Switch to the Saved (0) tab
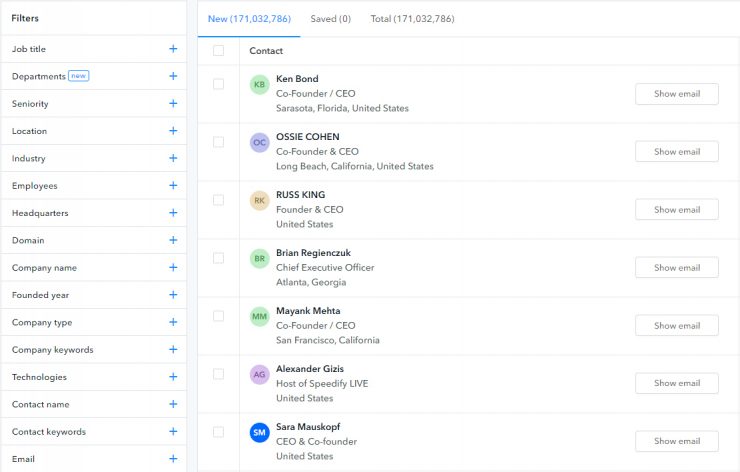Viewport: 740px width, 472px height. (x=330, y=19)
